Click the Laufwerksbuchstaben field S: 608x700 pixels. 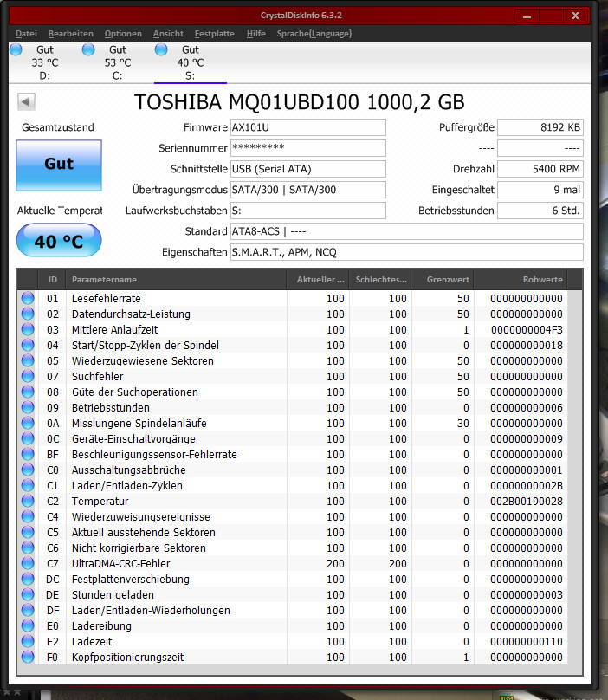[308, 211]
